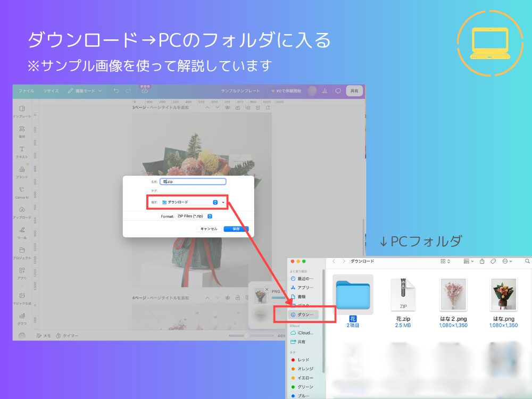
Task: Move page 3 up with the chevron
Action: tap(207, 107)
